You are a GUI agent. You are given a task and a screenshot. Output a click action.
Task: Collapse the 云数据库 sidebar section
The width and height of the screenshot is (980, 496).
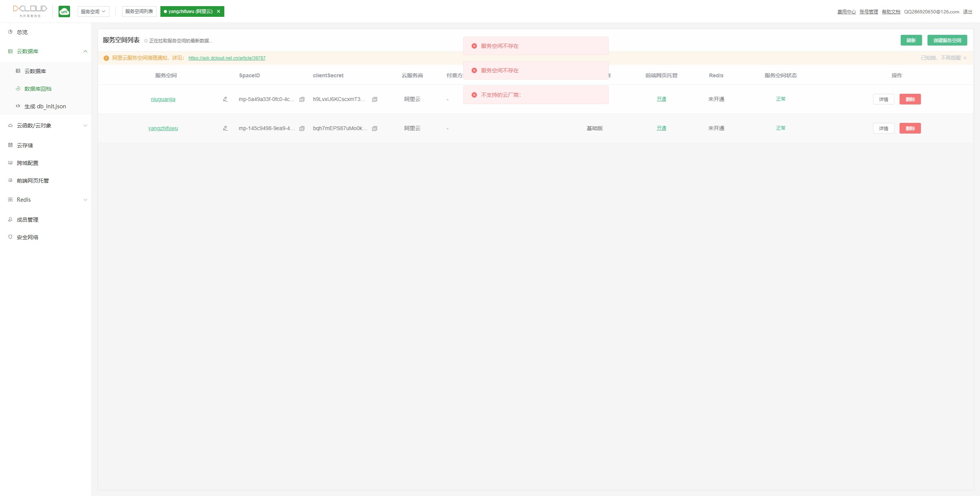pyautogui.click(x=85, y=51)
